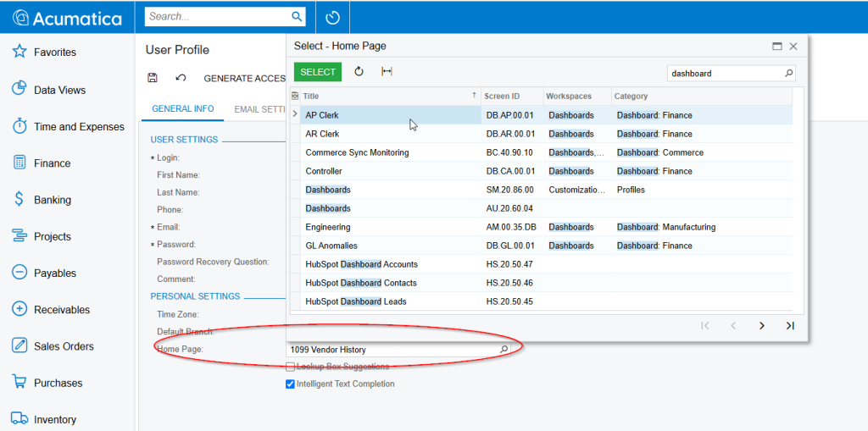Screen dimensions: 868x431
Task: Jump to last page of results
Action: [790, 326]
